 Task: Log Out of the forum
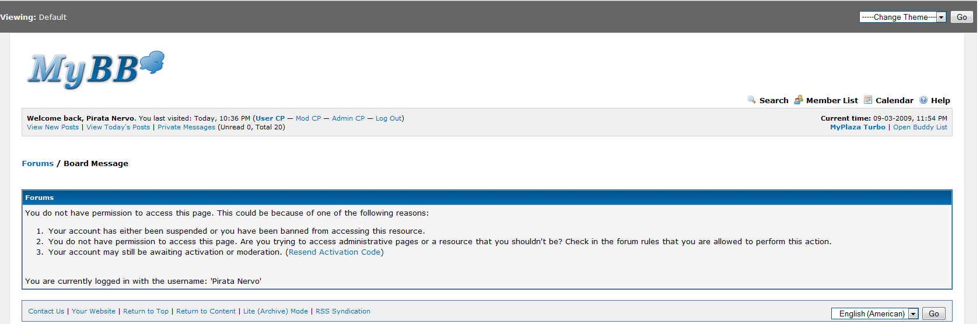tap(388, 118)
